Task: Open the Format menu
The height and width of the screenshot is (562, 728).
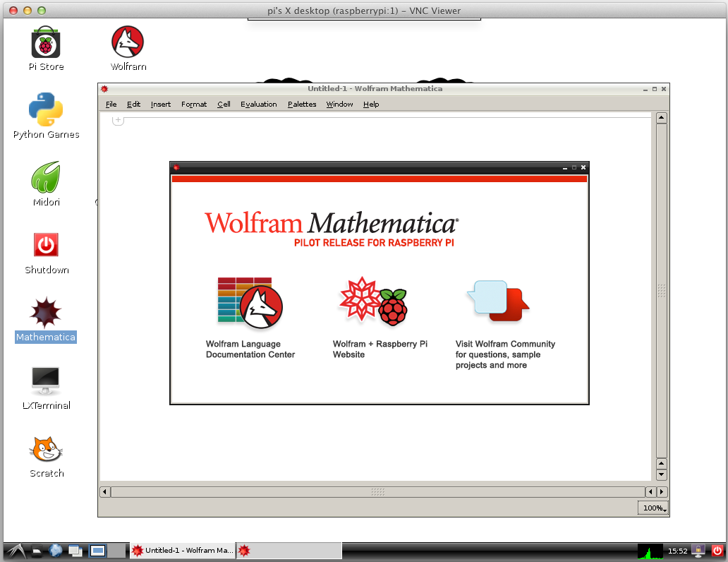Action: (194, 104)
